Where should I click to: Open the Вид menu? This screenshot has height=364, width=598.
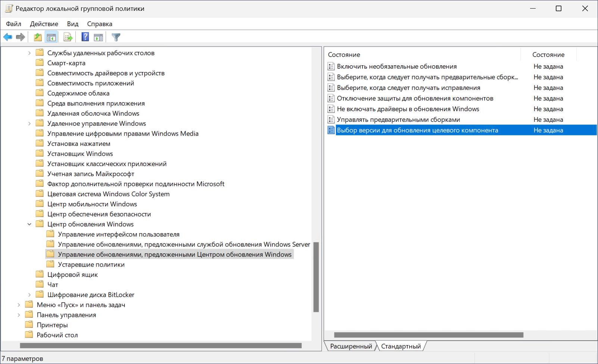point(73,24)
